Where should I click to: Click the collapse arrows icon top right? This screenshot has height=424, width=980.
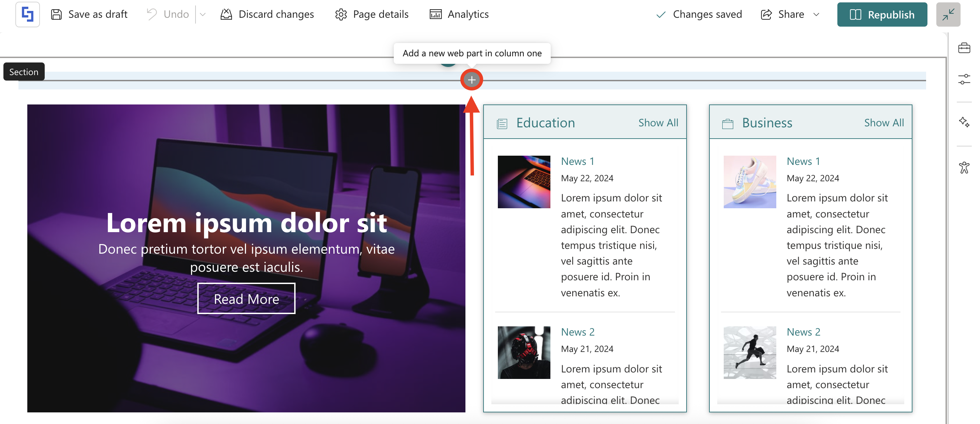click(948, 14)
